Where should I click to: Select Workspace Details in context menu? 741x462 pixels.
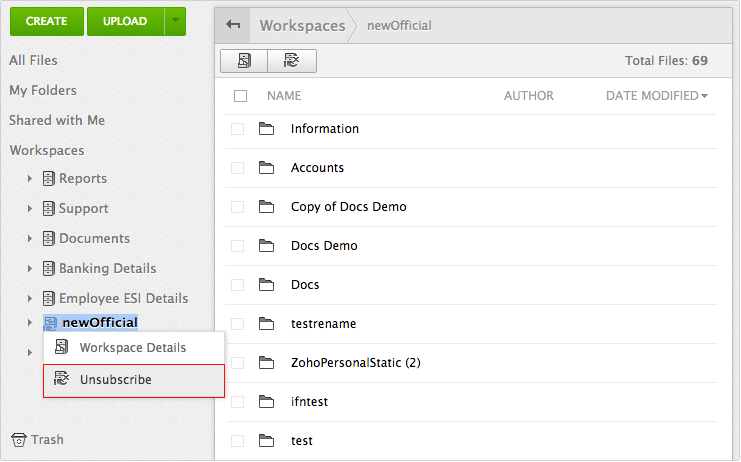(132, 348)
